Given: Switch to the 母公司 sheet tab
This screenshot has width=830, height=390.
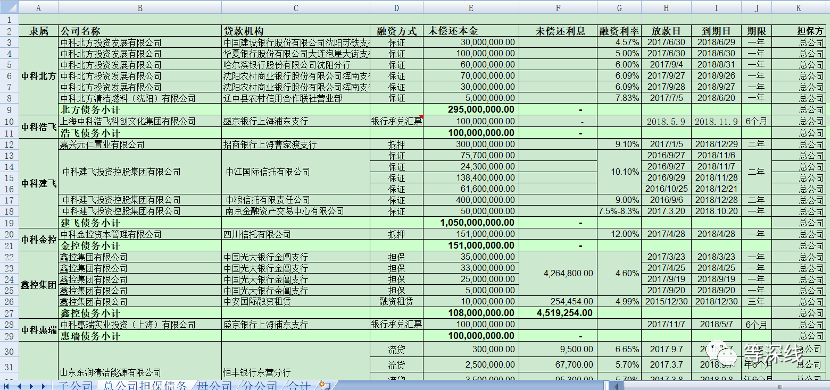Looking at the screenshot, I should [214, 386].
